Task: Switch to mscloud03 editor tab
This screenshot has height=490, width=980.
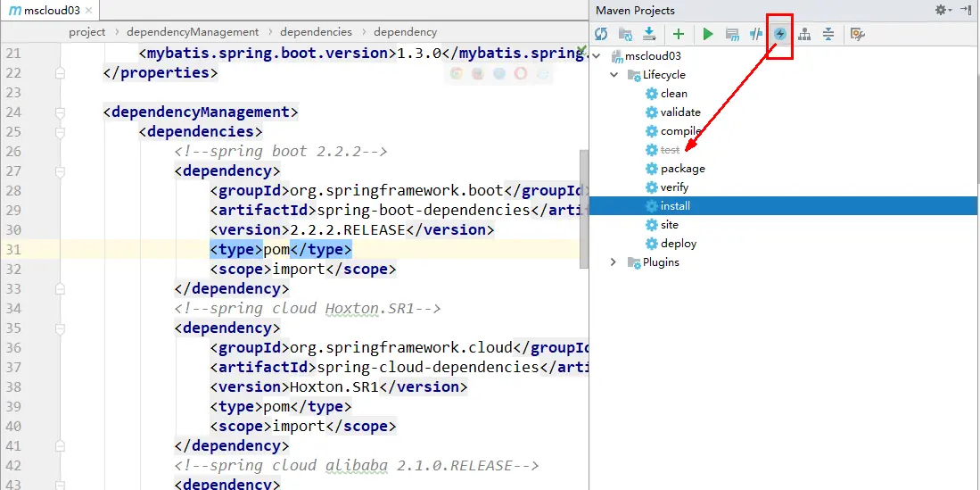Action: click(45, 11)
